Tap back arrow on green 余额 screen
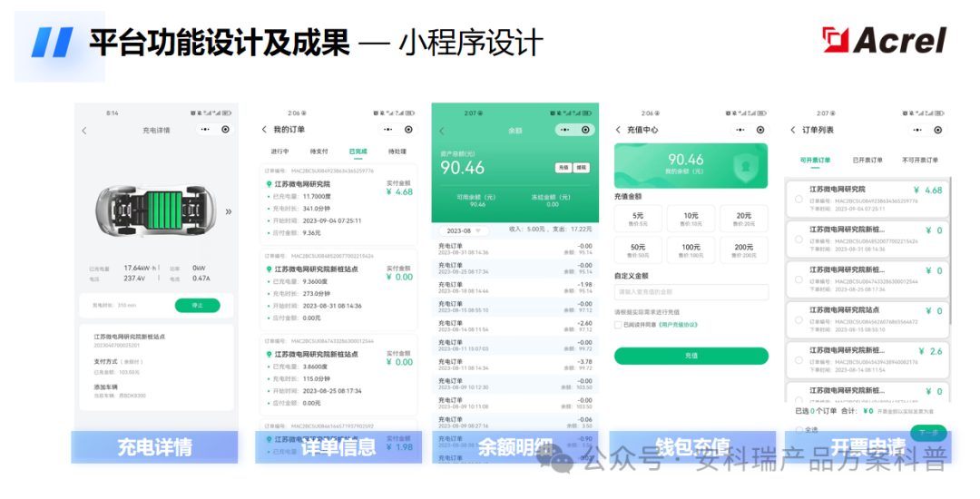The height and width of the screenshot is (499, 980). [441, 131]
